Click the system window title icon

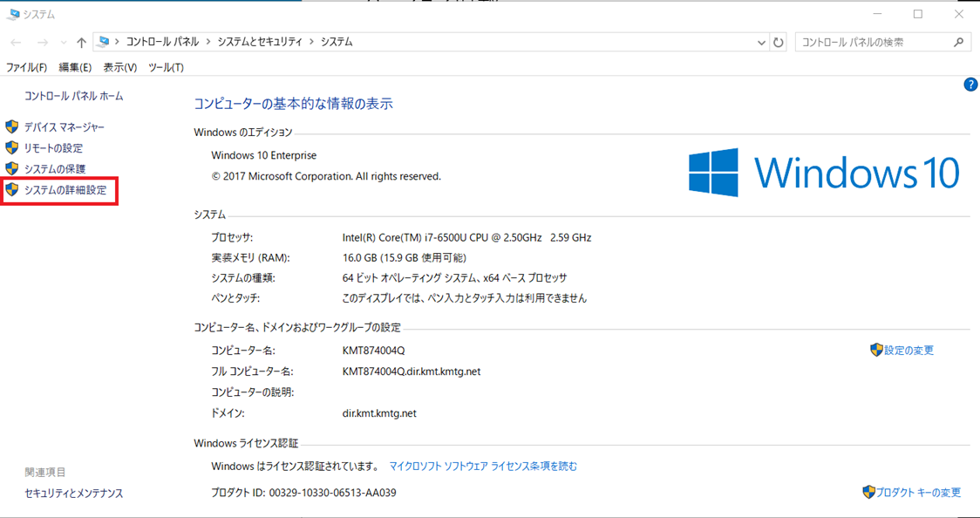pos(14,14)
